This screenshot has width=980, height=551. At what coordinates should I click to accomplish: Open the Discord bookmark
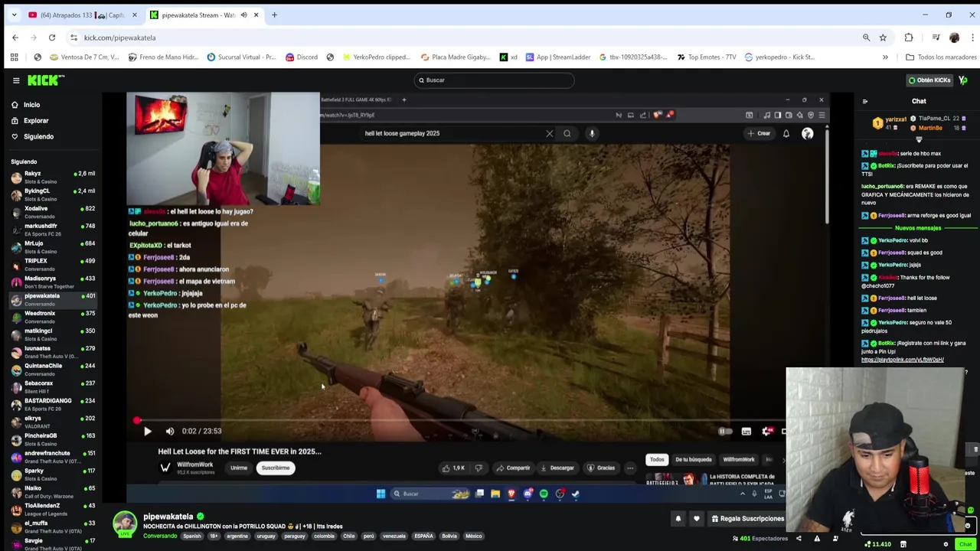coord(301,57)
